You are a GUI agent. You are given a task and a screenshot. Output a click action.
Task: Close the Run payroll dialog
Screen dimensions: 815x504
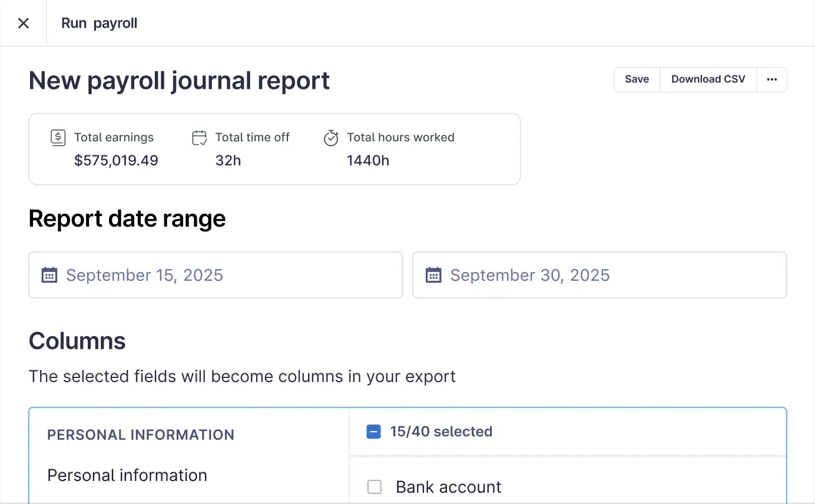[24, 24]
